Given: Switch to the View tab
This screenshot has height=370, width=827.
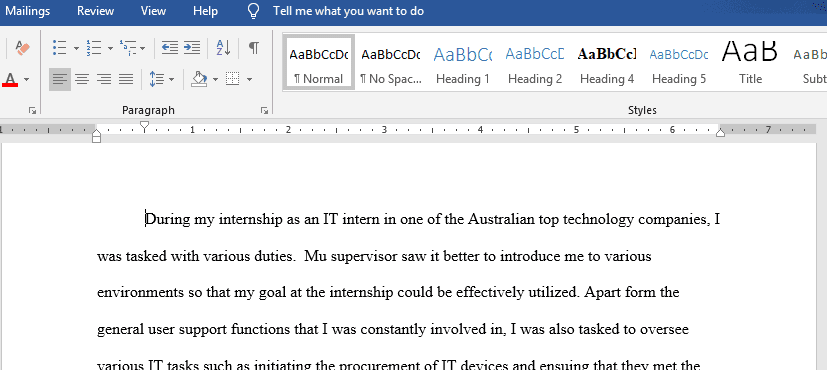Looking at the screenshot, I should click(x=153, y=11).
